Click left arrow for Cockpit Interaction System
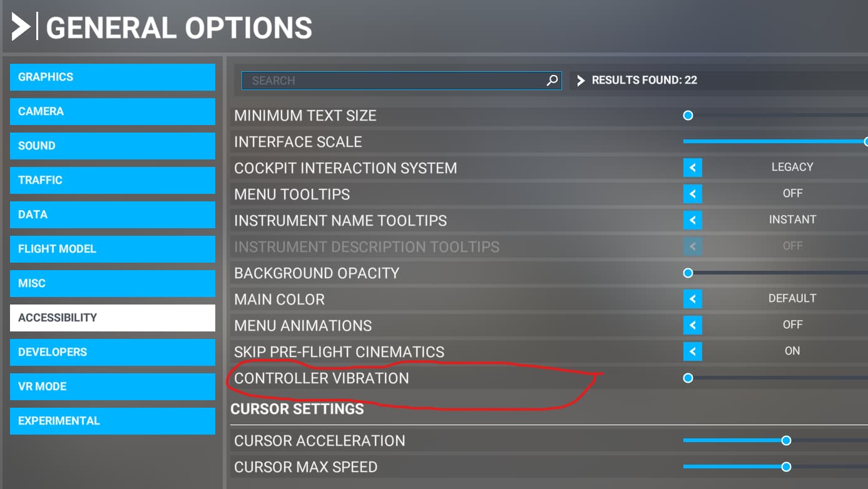This screenshot has width=868, height=489. [x=693, y=168]
